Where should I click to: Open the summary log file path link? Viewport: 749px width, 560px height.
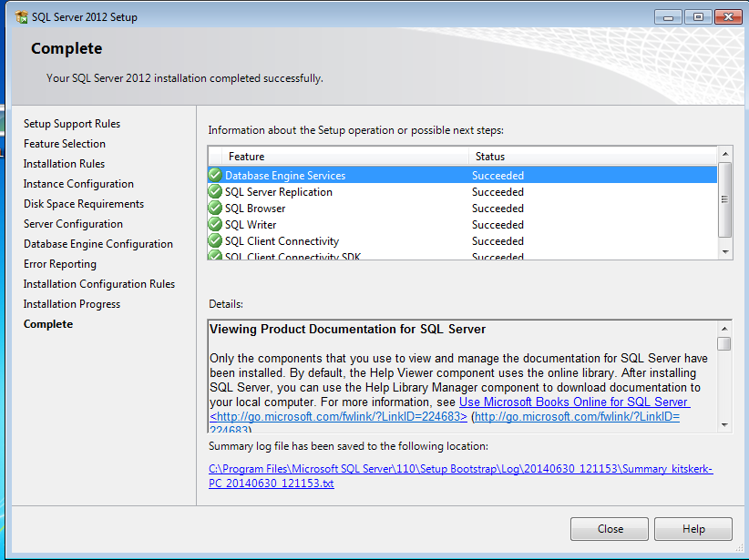[x=460, y=476]
